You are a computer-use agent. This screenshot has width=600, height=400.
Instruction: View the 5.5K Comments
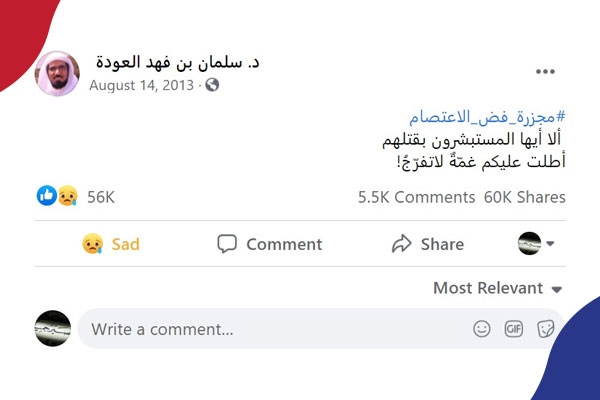[x=416, y=197]
